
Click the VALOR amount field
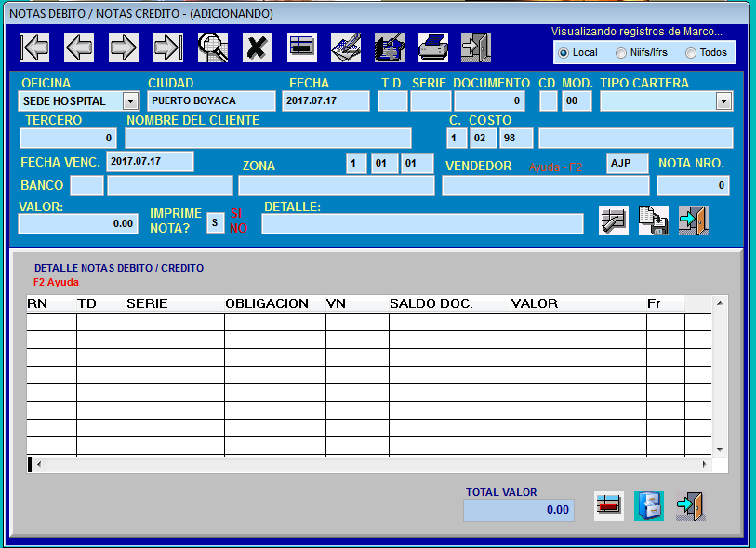point(78,224)
